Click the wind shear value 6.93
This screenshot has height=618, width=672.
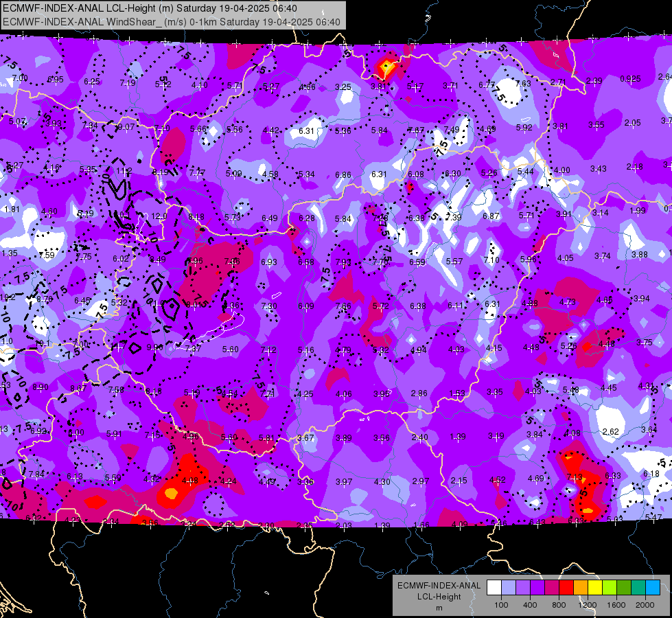269,262
